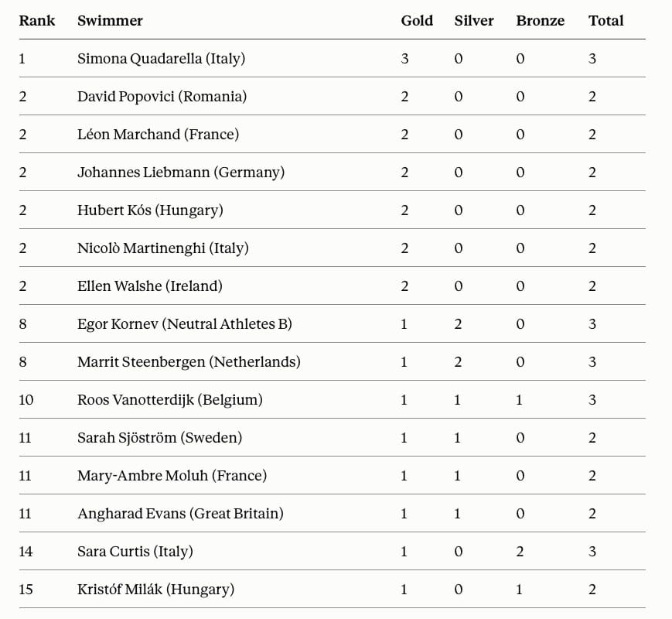Click the Total column header

(x=606, y=21)
